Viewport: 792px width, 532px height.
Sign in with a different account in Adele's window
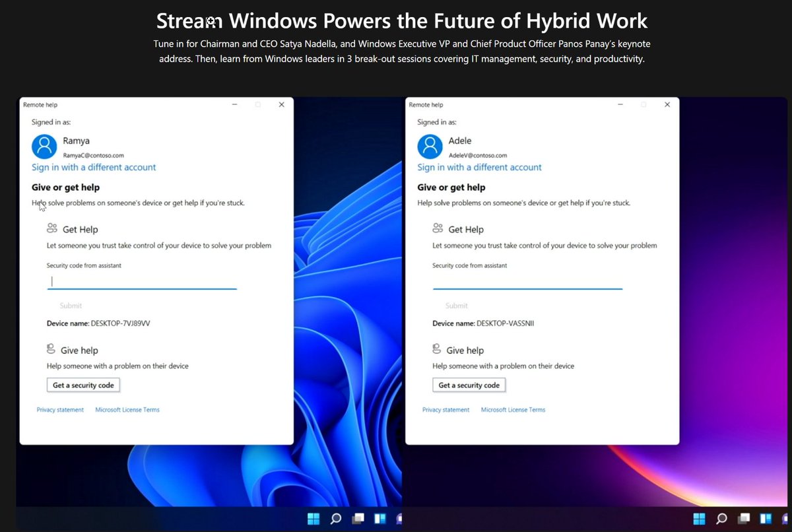click(x=479, y=168)
